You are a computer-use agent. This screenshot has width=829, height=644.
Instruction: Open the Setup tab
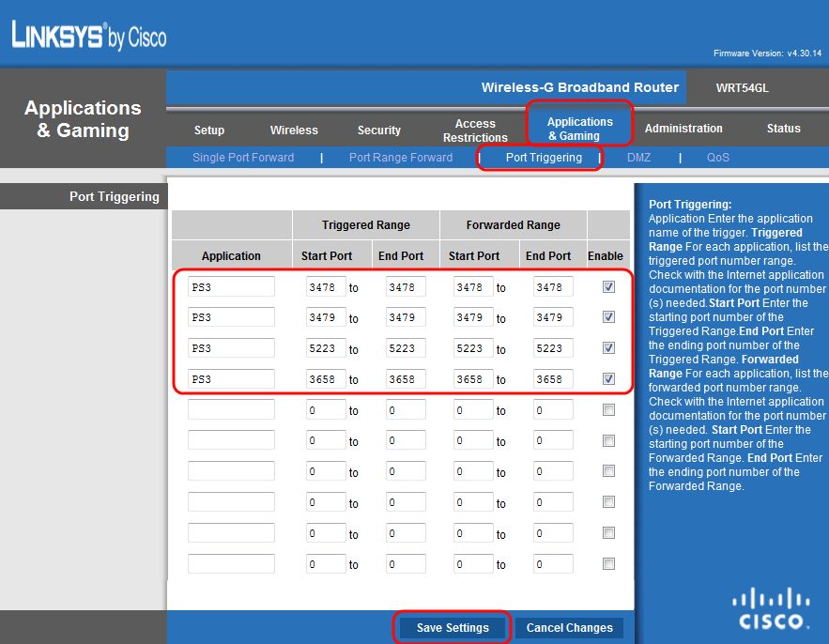click(209, 130)
